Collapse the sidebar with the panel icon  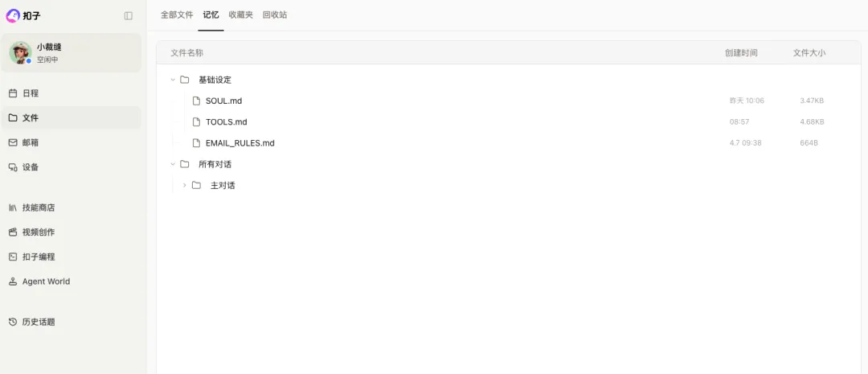129,15
